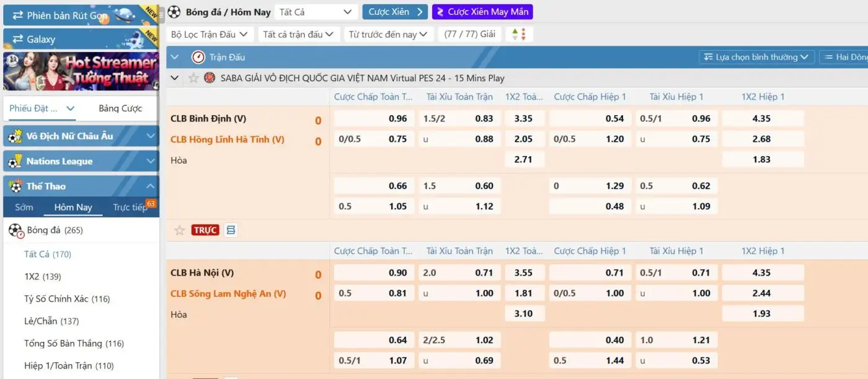Open the match statistics icon beside the TRỰC badge
Viewport: 868px width, 379px height.
pos(231,230)
